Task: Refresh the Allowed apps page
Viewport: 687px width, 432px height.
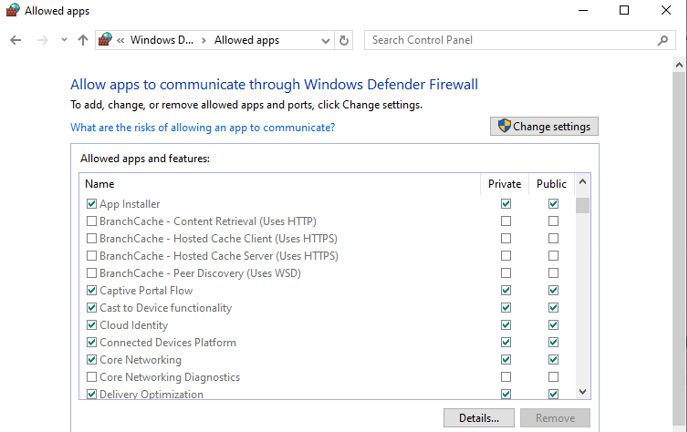Action: [x=345, y=41]
